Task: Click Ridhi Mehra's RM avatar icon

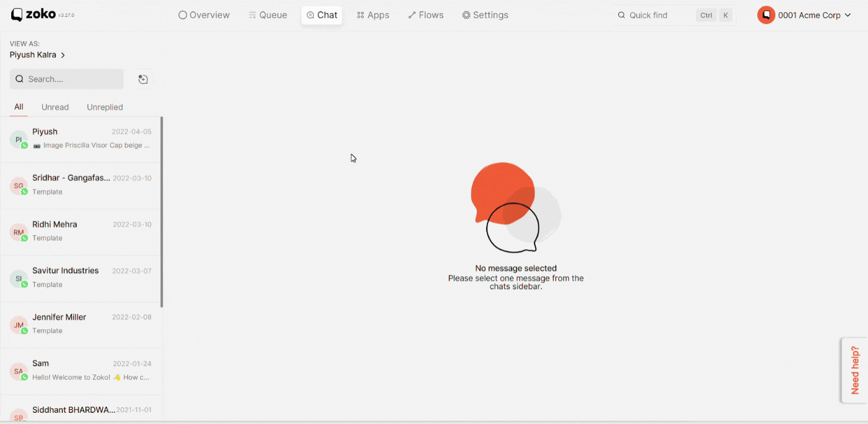Action: [x=19, y=232]
